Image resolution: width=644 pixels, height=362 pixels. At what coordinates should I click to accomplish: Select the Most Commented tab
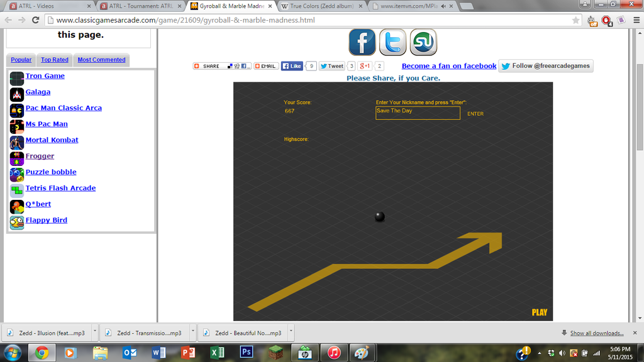click(101, 60)
